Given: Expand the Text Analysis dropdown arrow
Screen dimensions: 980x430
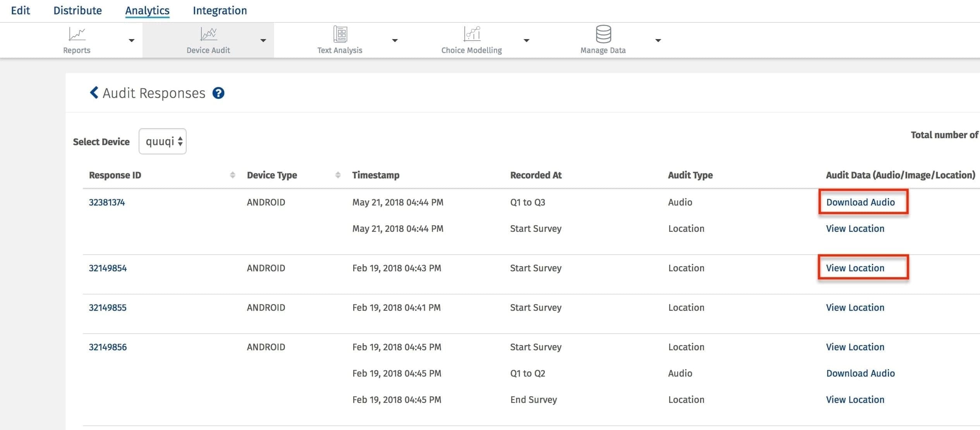Looking at the screenshot, I should [395, 40].
